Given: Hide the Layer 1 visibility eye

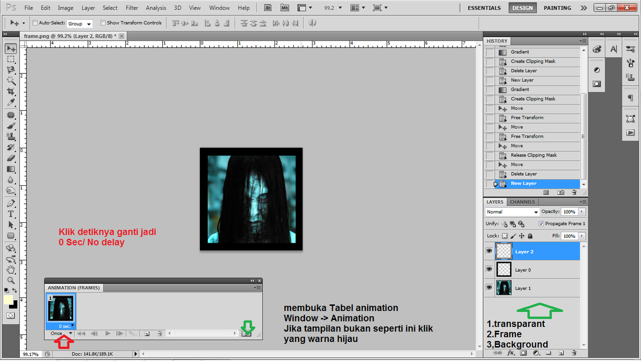Looking at the screenshot, I should pyautogui.click(x=489, y=287).
